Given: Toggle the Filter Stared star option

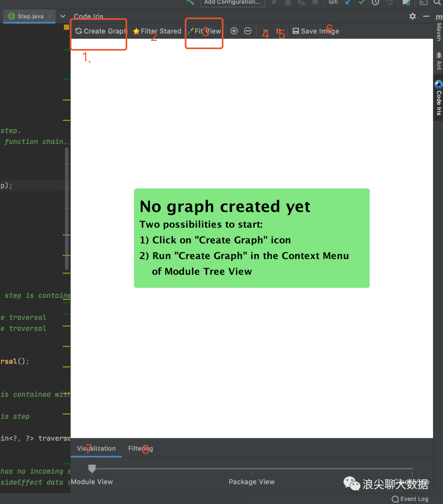Looking at the screenshot, I should pyautogui.click(x=157, y=31).
